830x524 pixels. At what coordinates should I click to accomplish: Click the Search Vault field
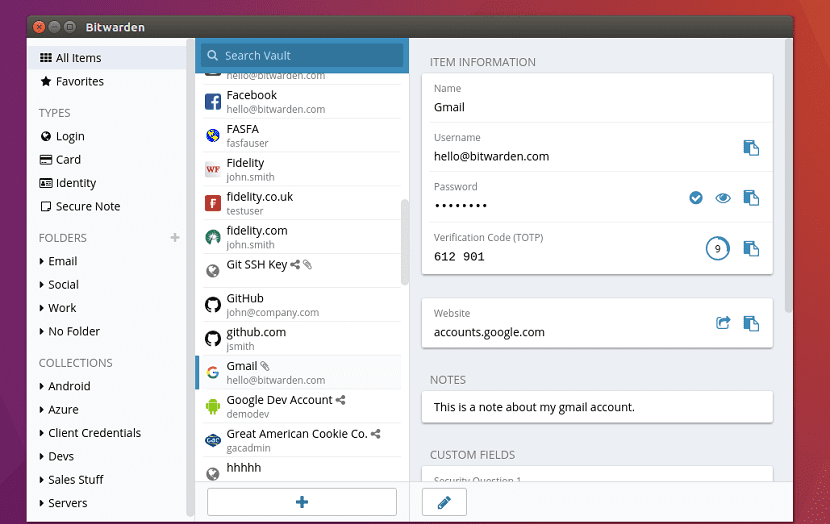(302, 56)
